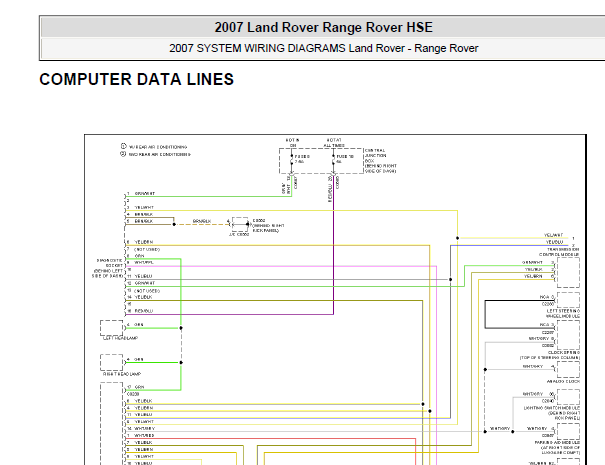Click the "TRANSMISSION CONTROL MODULE" label
The image size is (605, 465).
[559, 252]
